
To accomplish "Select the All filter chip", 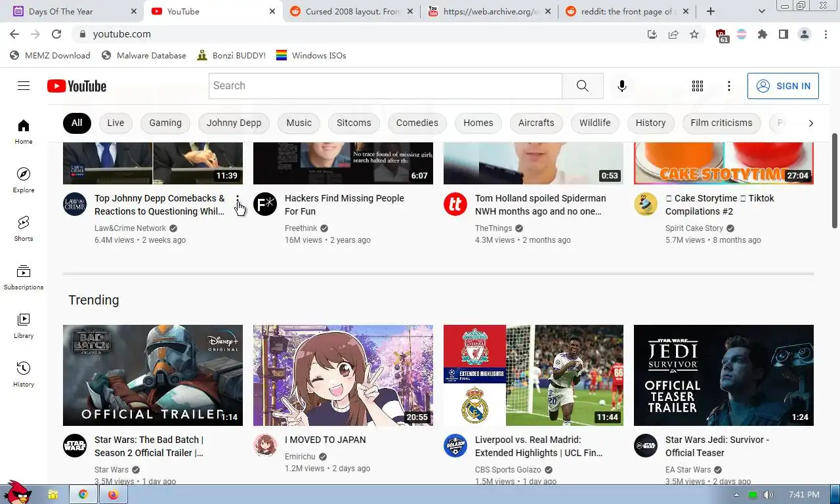I will point(77,123).
